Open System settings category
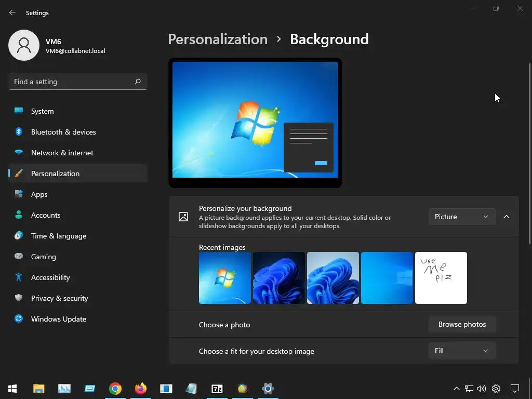Screen dimensions: 532x399 (78, 111)
